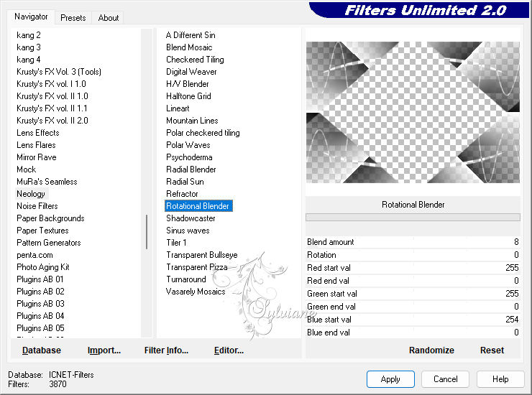Click the Import... button
Screen dimensions: 532x395
(104, 350)
